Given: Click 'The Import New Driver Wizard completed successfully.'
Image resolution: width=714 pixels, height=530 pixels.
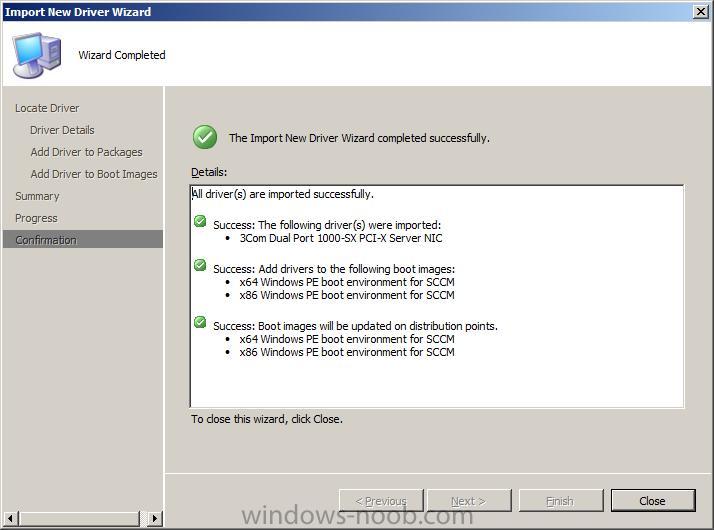Looking at the screenshot, I should point(359,138).
